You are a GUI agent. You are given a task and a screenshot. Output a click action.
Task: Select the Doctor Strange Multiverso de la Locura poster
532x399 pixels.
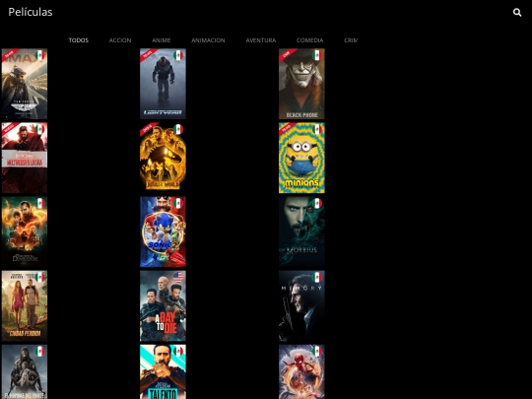pos(25,158)
